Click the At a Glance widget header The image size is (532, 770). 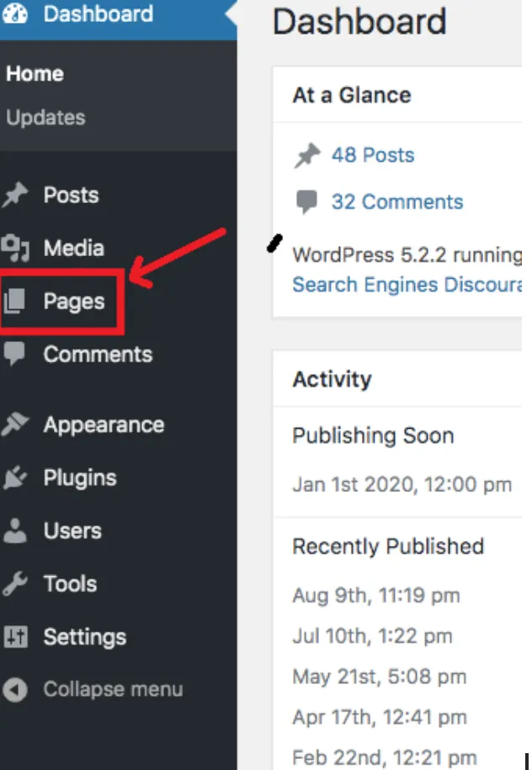tap(352, 95)
